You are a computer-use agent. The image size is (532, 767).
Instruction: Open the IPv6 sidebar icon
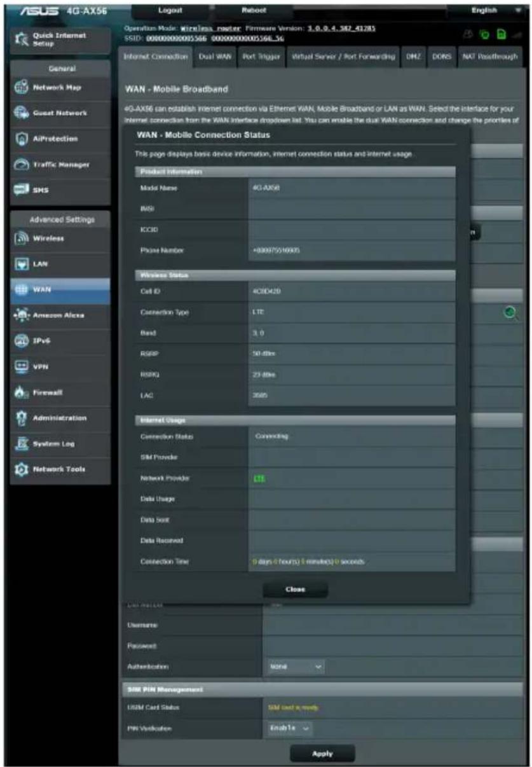click(20, 341)
